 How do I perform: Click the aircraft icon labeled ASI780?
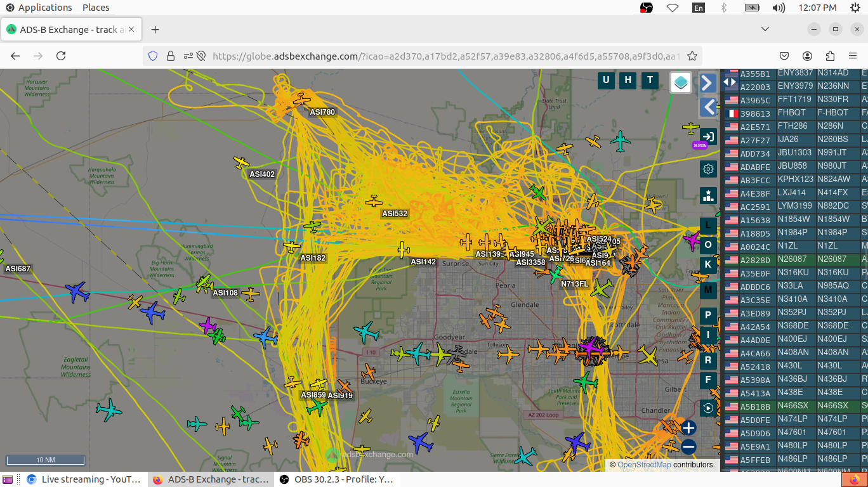pos(301,100)
